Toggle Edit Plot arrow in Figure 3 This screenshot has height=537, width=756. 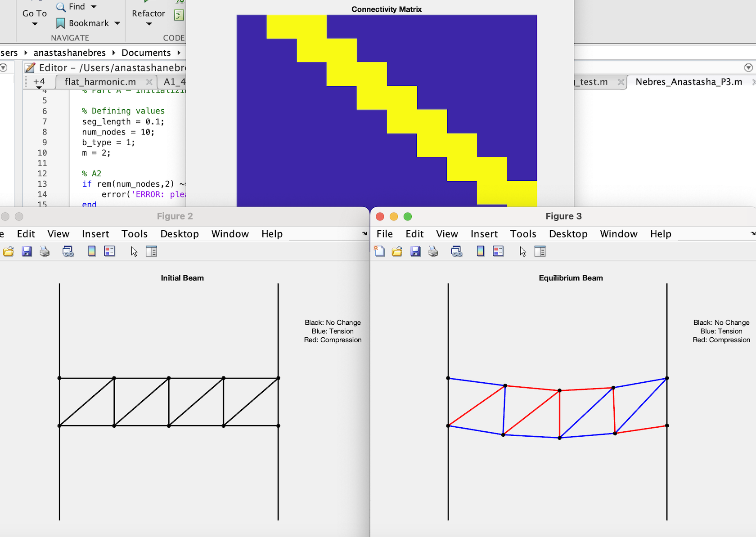tap(522, 251)
